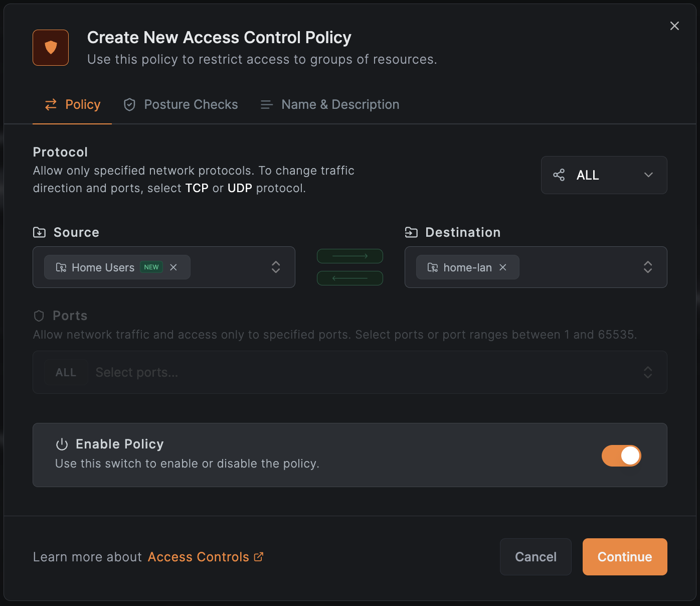
Task: Expand the Source selector
Action: [276, 267]
